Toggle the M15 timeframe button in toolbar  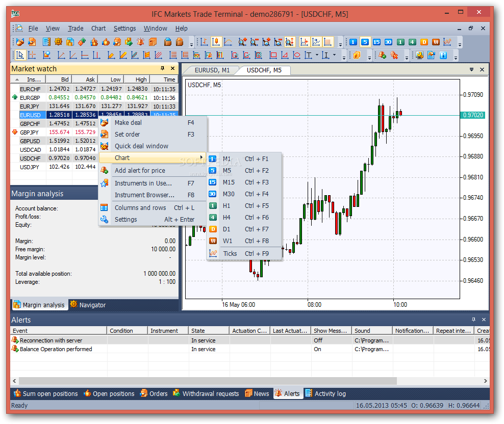[376, 42]
